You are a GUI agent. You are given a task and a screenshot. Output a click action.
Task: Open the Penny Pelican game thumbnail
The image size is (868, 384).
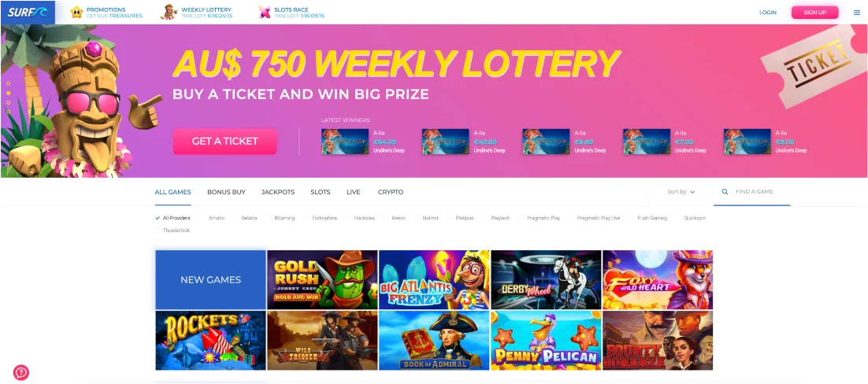[546, 340]
